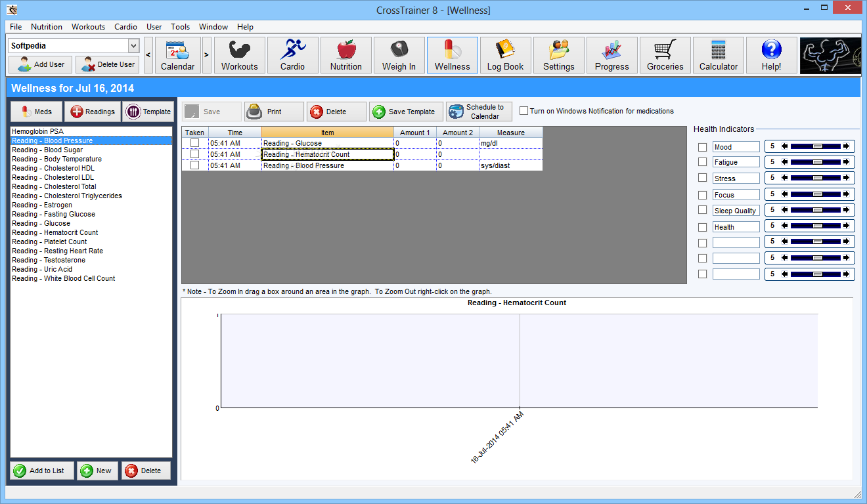Click the Delete button below the readings list
The height and width of the screenshot is (504, 867).
[x=146, y=471]
